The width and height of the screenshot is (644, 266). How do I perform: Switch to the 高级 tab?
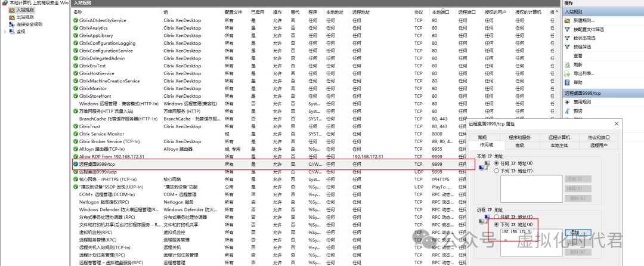[519, 146]
